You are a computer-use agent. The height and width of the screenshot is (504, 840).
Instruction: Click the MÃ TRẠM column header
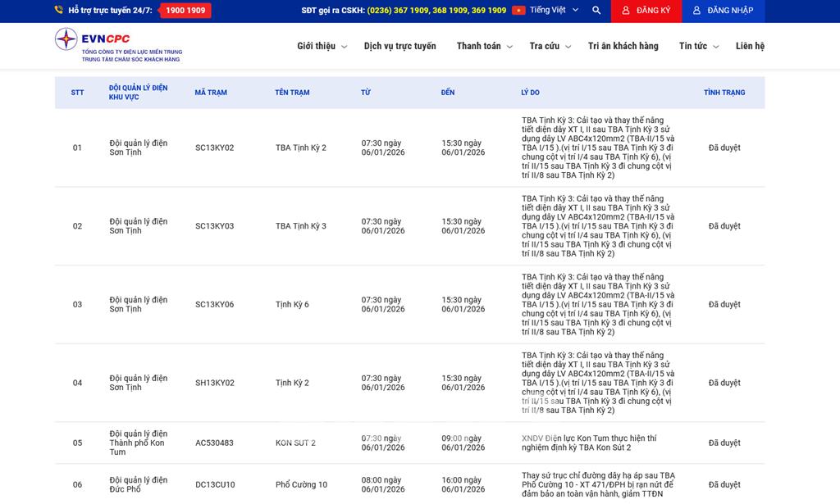click(211, 93)
